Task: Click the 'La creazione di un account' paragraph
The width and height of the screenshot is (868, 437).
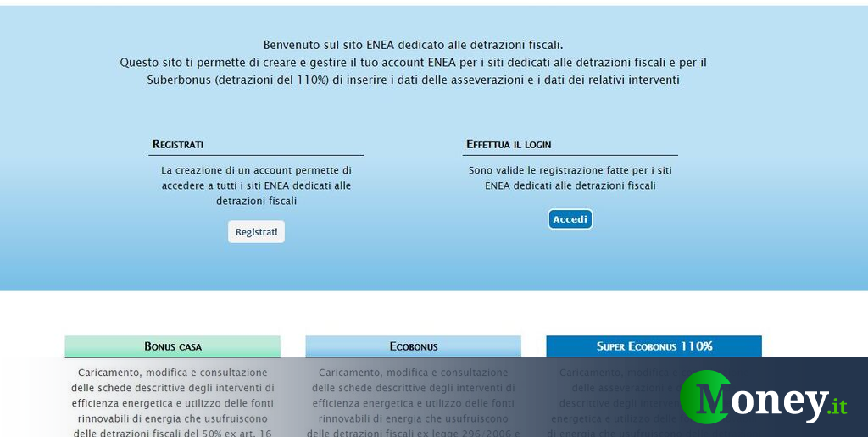Action: (x=256, y=185)
